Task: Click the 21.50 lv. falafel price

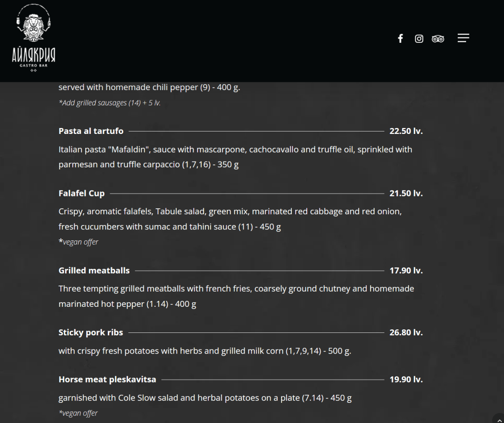Action: [x=406, y=194]
